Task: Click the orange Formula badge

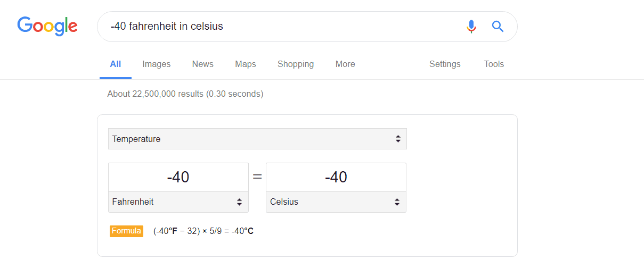Action: pos(126,231)
